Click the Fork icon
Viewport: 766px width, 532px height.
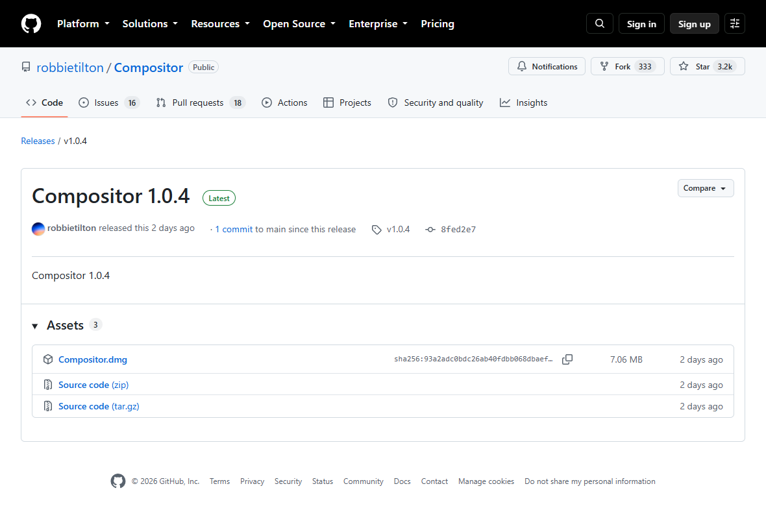coord(604,66)
